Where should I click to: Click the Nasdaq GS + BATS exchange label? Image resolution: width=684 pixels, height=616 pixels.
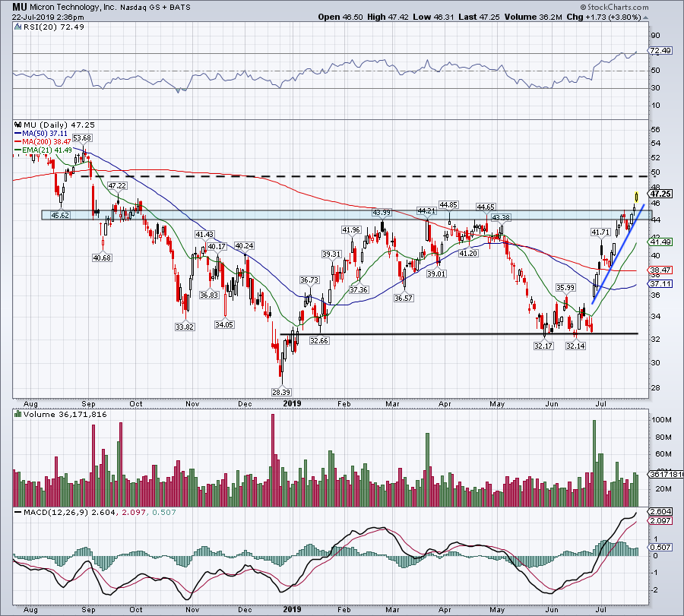156,8
